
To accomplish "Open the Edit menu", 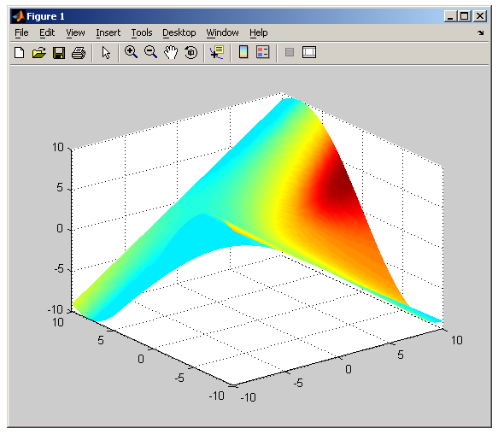I will 47,32.
